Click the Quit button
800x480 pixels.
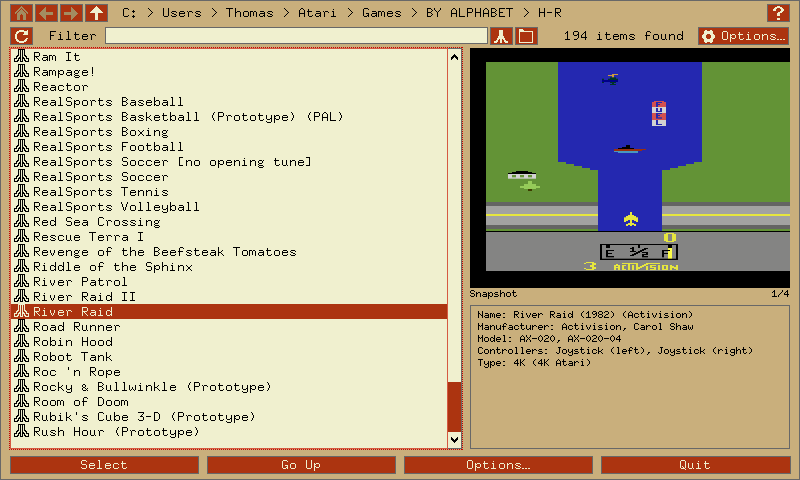695,465
